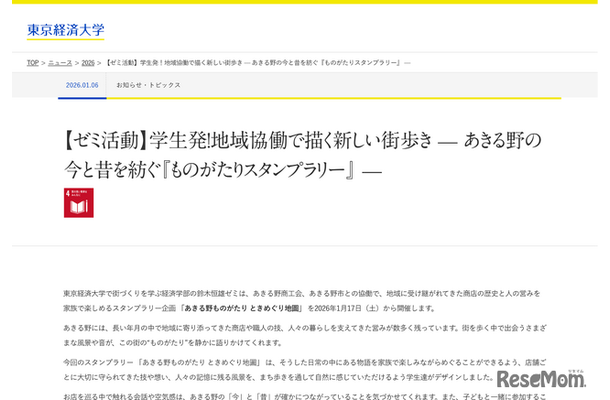Click the article headline ゼミ活動 title
The image size is (610, 400).
303,155
